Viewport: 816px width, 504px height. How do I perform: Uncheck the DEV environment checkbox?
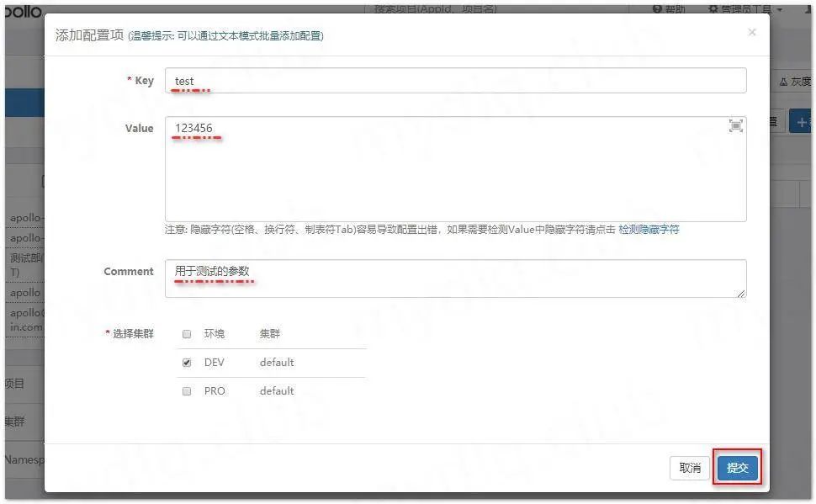186,363
